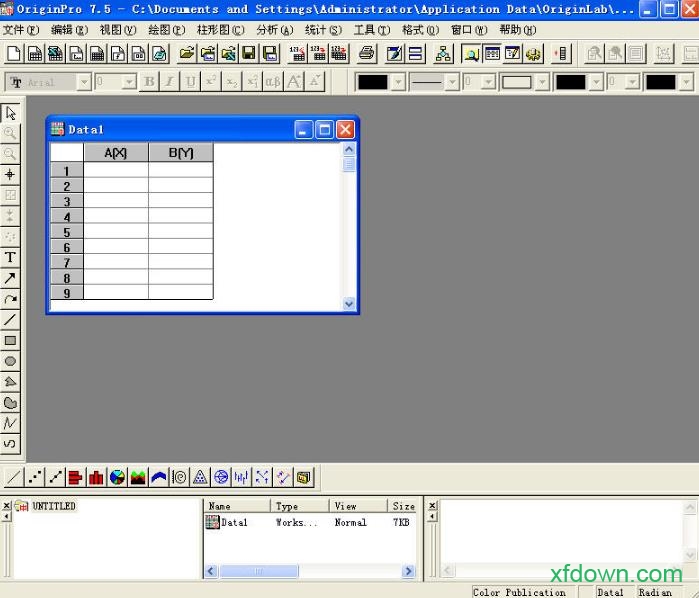The height and width of the screenshot is (598, 699).
Task: Select the Arrow drawing tool
Action: [10, 278]
